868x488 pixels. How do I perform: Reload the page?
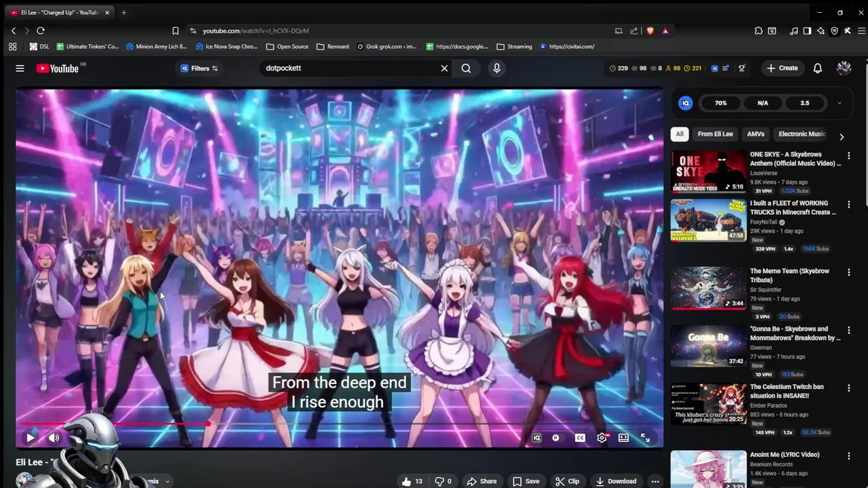pyautogui.click(x=41, y=30)
